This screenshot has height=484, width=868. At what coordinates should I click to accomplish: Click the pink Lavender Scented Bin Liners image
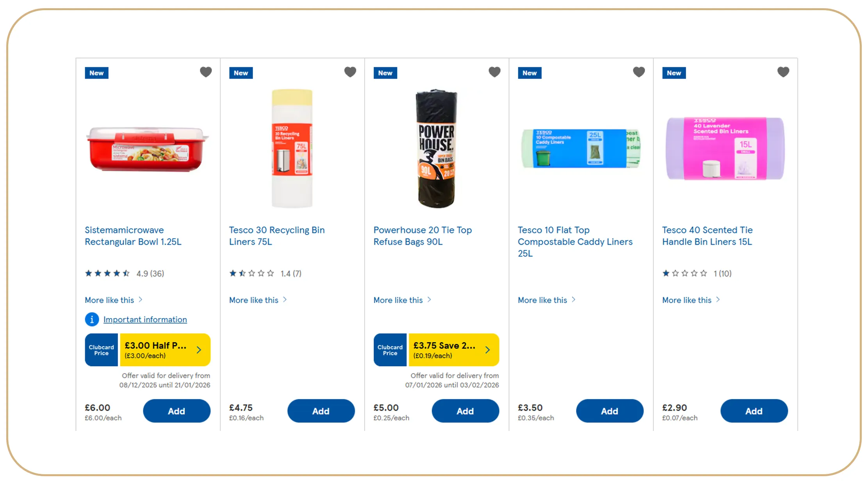click(725, 148)
